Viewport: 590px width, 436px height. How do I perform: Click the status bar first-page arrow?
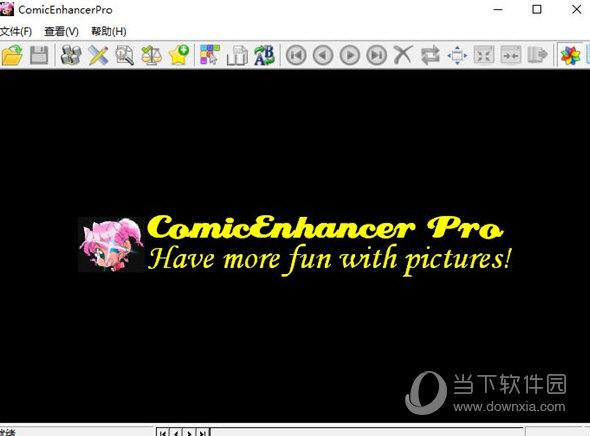(163, 432)
